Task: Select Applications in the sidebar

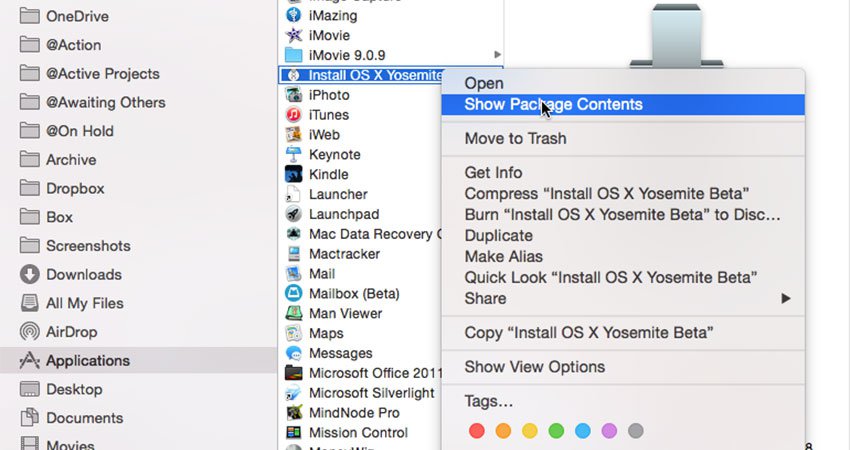Action: [x=138, y=361]
